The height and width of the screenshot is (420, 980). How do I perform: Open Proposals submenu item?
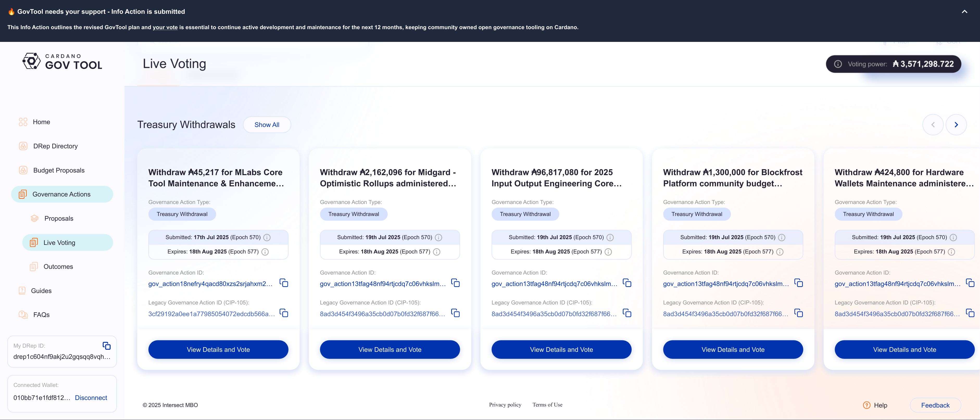coord(59,219)
